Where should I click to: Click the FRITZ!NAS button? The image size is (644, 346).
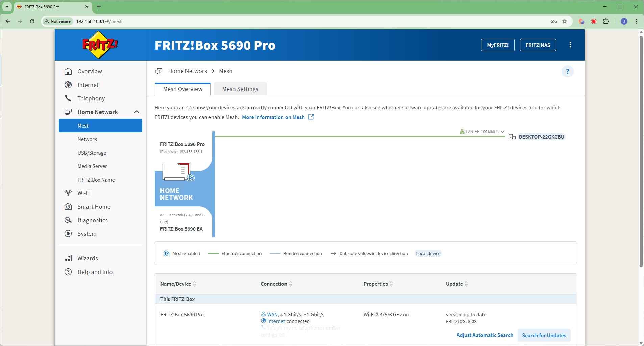538,45
